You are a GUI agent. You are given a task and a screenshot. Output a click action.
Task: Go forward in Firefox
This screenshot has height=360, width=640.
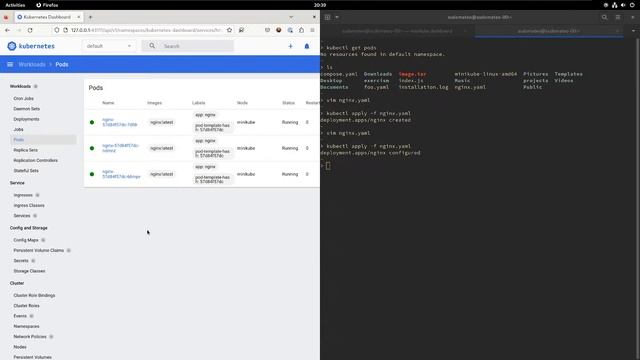pos(19,30)
